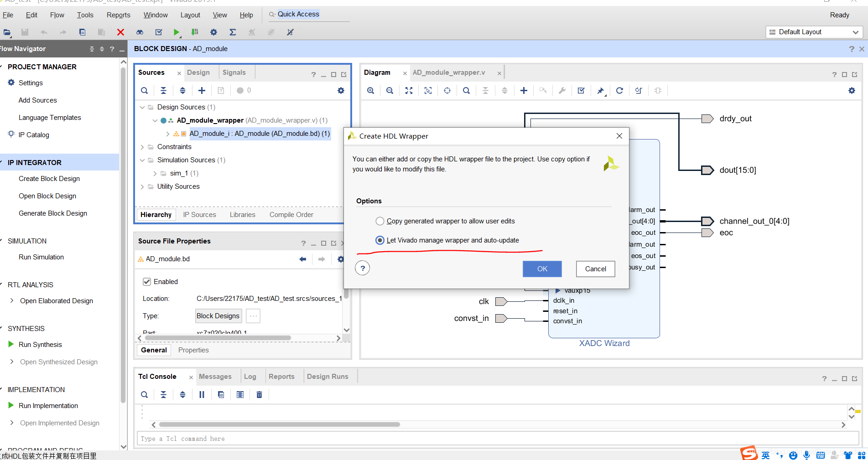Click Create Block Design
The image size is (868, 460).
point(49,179)
